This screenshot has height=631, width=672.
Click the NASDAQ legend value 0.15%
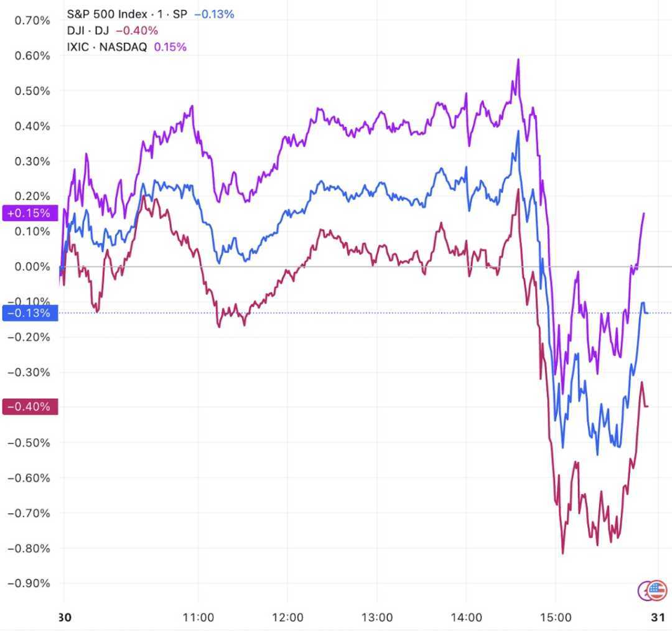(x=169, y=47)
